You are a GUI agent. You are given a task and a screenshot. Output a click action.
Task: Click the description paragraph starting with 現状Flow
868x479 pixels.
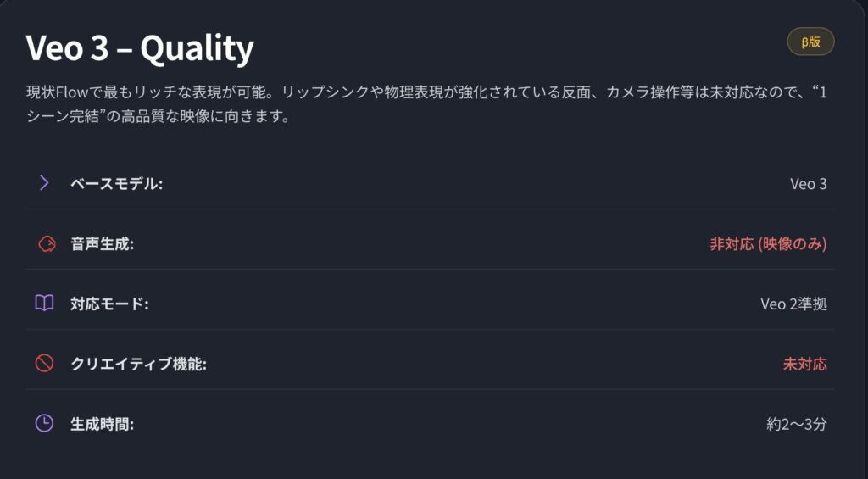tap(427, 104)
